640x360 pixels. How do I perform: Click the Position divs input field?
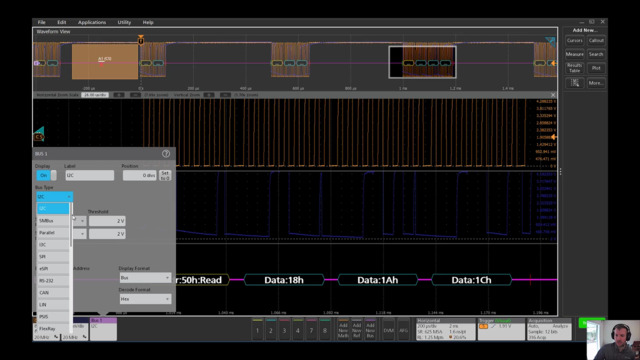click(140, 175)
